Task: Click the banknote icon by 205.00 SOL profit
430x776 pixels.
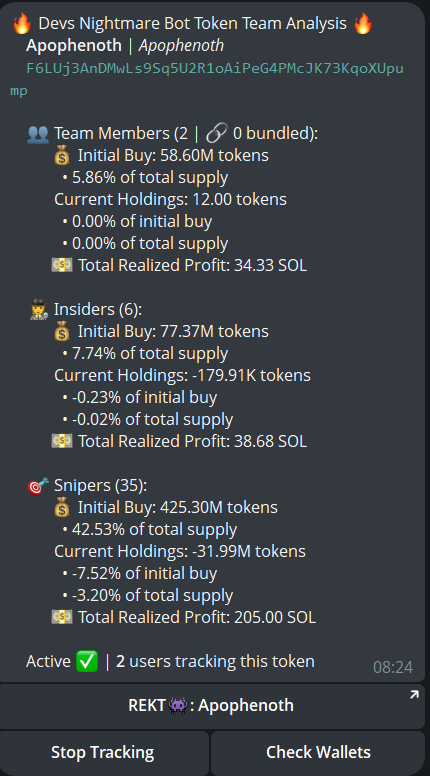Action: pos(62,617)
